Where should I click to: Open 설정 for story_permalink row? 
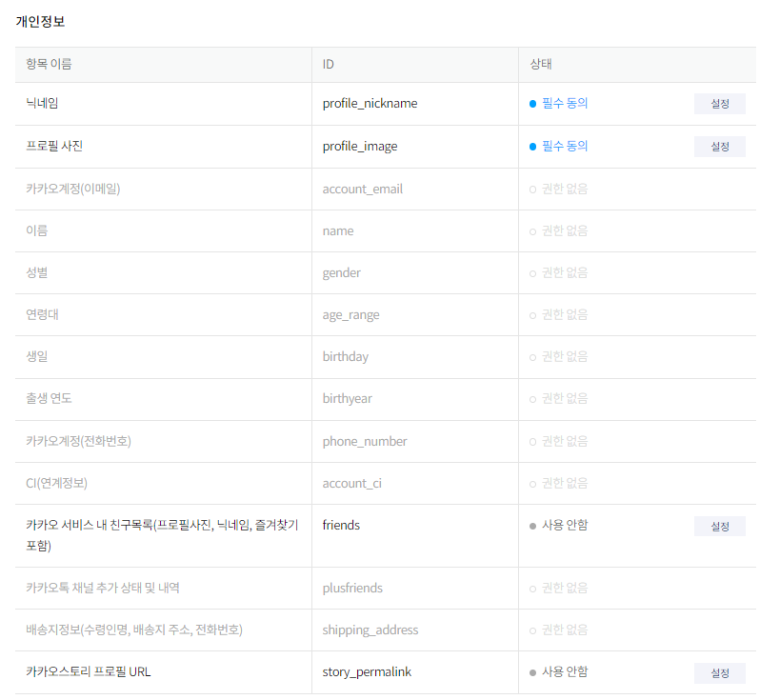pyautogui.click(x=719, y=672)
